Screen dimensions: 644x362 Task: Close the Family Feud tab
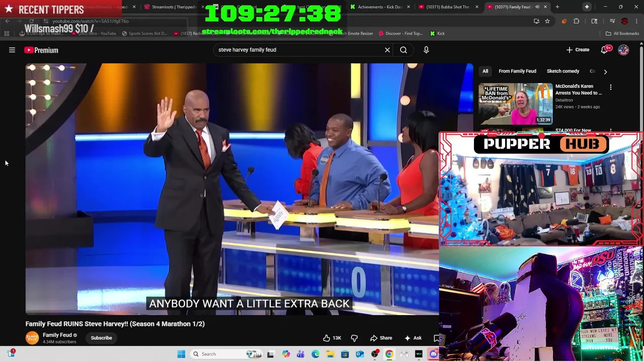tap(546, 7)
